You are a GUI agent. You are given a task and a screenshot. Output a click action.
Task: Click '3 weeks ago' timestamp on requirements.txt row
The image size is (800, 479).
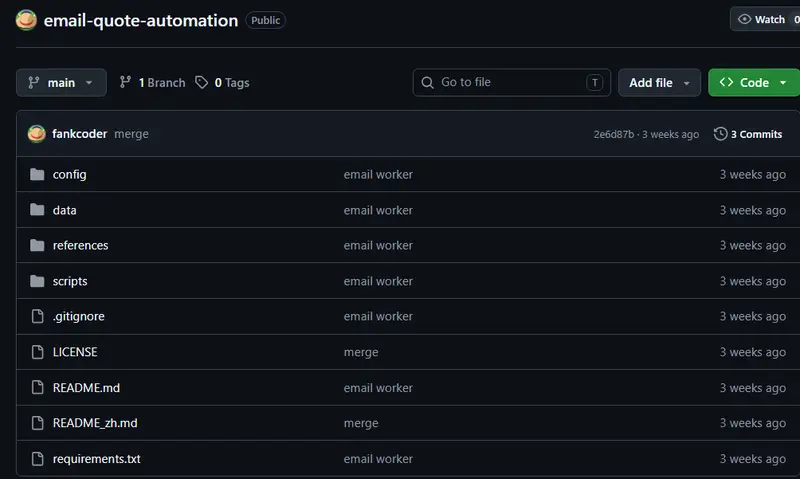[753, 459]
